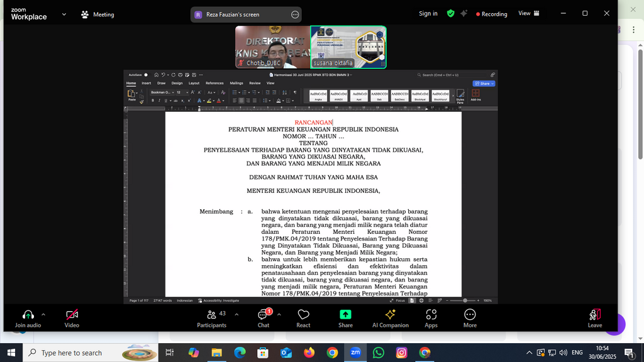Click the susana oktafia video thumbnail
The height and width of the screenshot is (362, 644).
click(348, 47)
